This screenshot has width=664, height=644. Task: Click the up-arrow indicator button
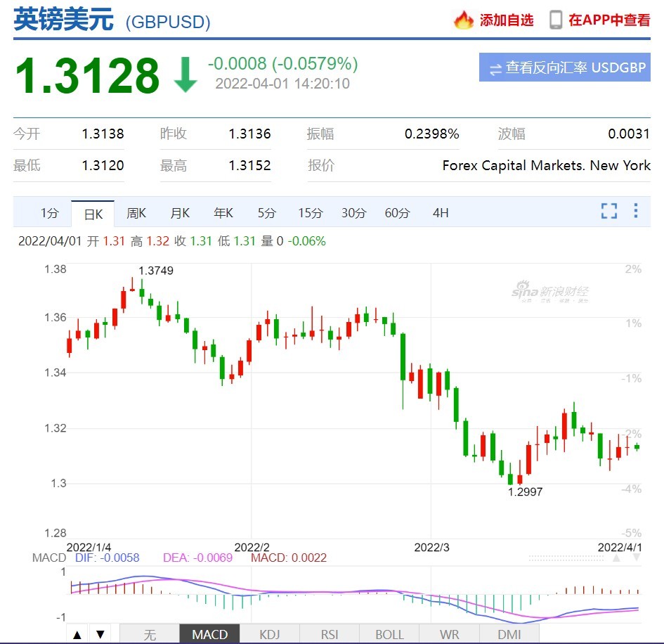coord(77,634)
